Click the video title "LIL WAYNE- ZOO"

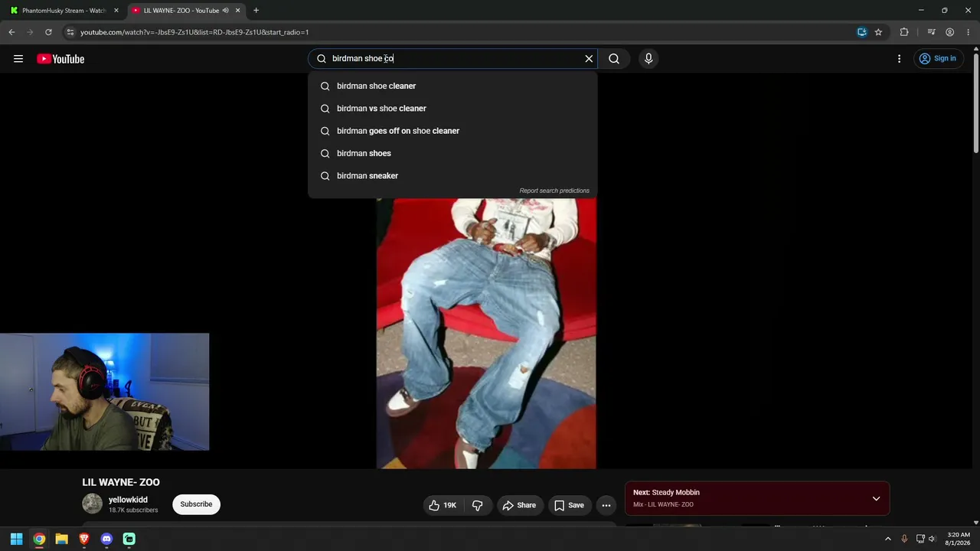click(121, 482)
